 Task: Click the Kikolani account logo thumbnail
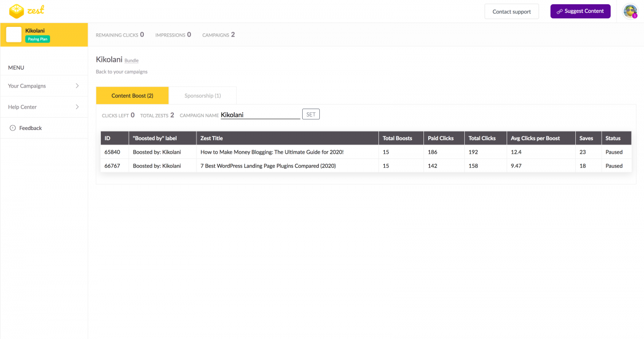[x=14, y=34]
